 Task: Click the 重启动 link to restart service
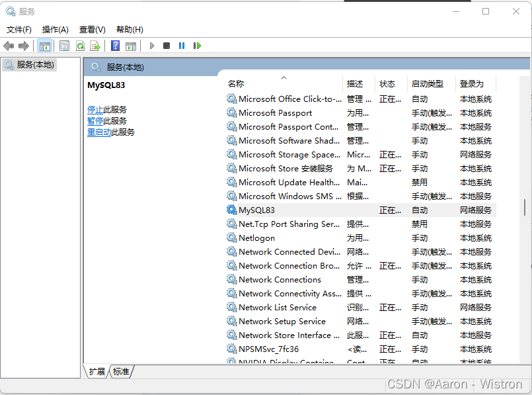click(x=99, y=132)
